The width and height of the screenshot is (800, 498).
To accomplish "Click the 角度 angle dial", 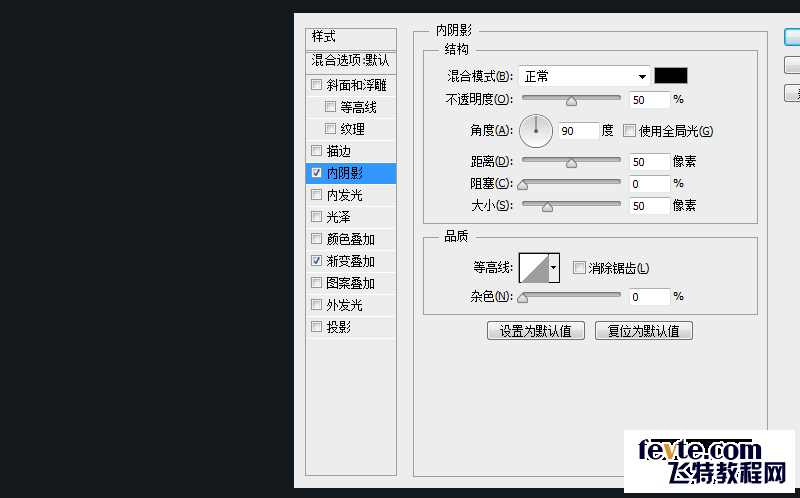I will tap(536, 131).
